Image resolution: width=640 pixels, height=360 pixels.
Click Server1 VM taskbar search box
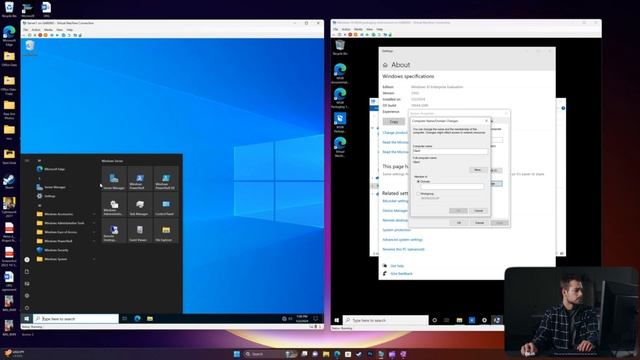click(76, 318)
